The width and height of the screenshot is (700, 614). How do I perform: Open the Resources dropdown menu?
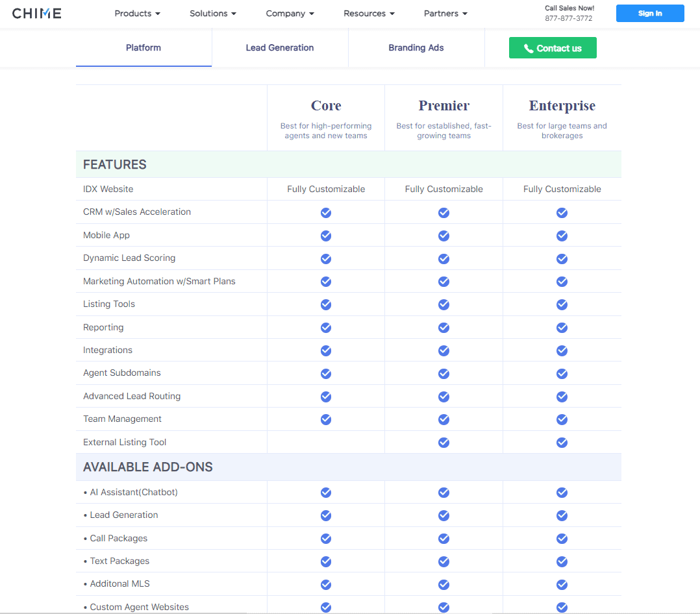pos(368,13)
